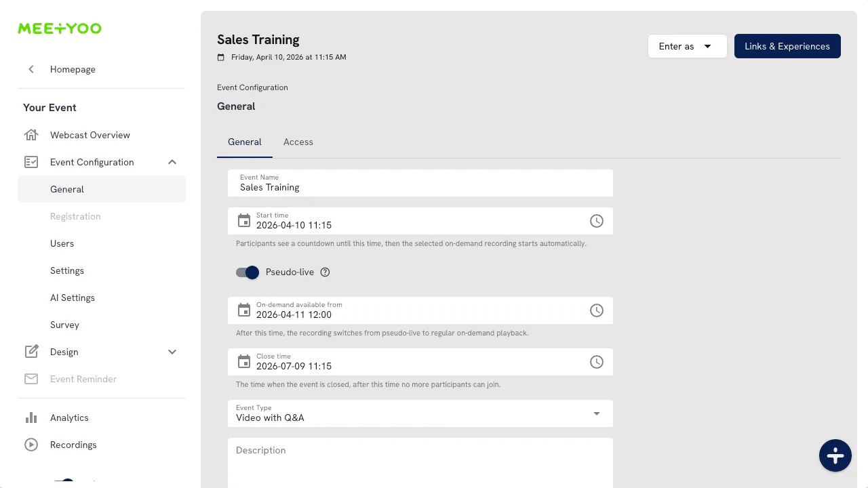Go to Recordings in the sidebar

tap(73, 445)
